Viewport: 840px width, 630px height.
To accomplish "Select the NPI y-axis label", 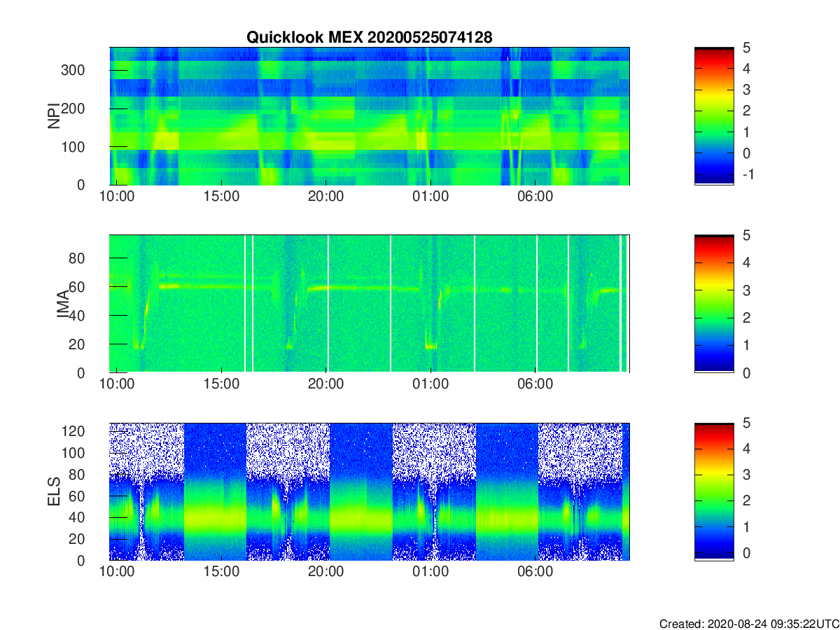I will [53, 116].
